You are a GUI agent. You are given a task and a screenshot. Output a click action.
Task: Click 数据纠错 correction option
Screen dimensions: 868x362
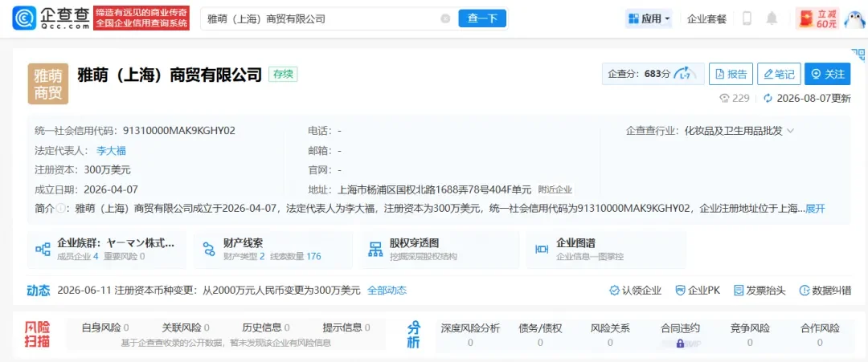click(x=825, y=290)
